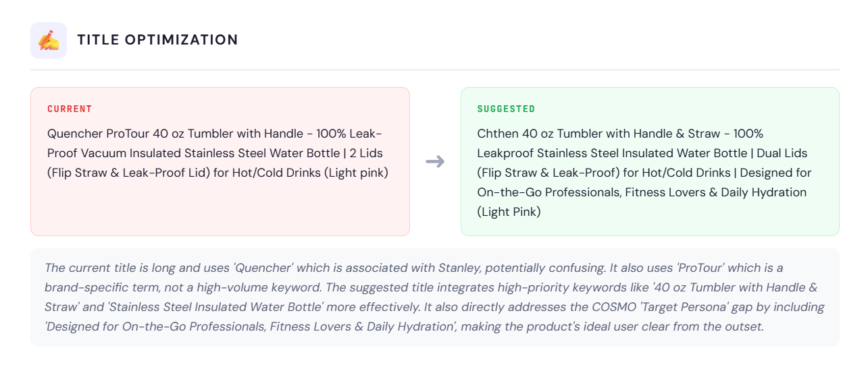868x367 pixels.
Task: Click '(Light Pink)' in the suggested title
Action: click(x=509, y=212)
